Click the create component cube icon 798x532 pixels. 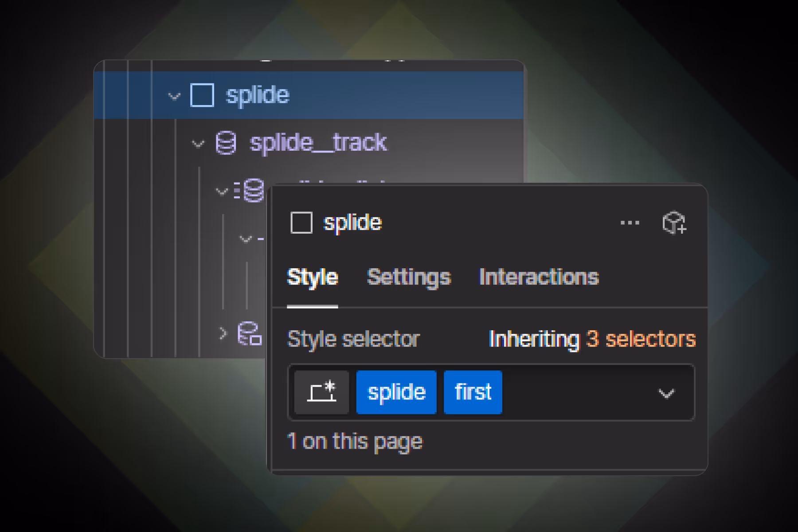pyautogui.click(x=674, y=223)
